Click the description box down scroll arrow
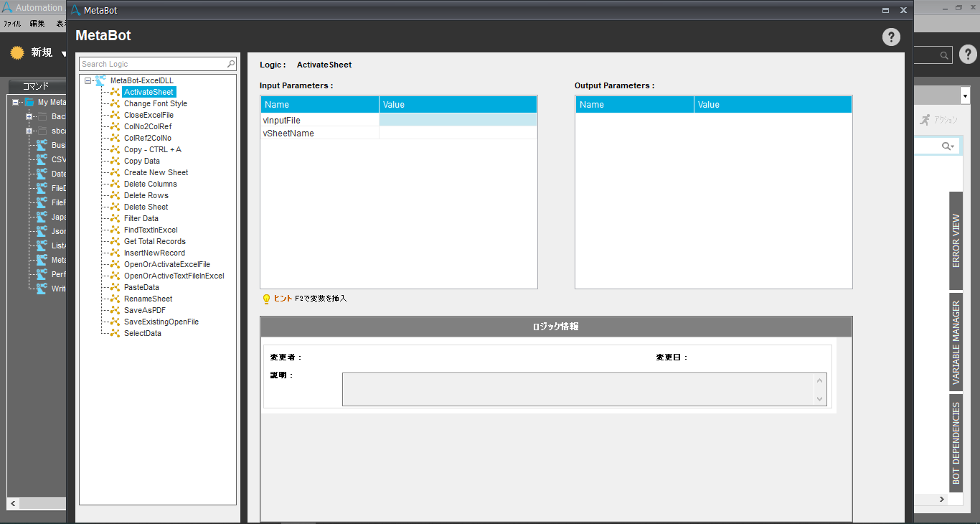Screen dimensions: 980x524 820,398
